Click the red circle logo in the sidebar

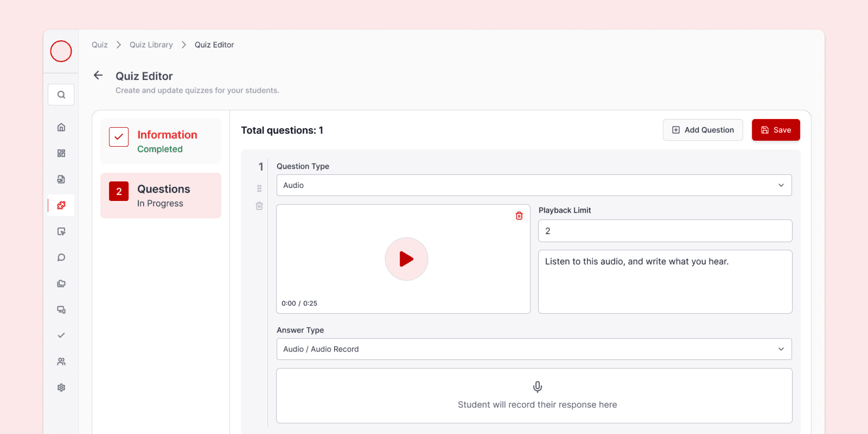click(x=61, y=51)
